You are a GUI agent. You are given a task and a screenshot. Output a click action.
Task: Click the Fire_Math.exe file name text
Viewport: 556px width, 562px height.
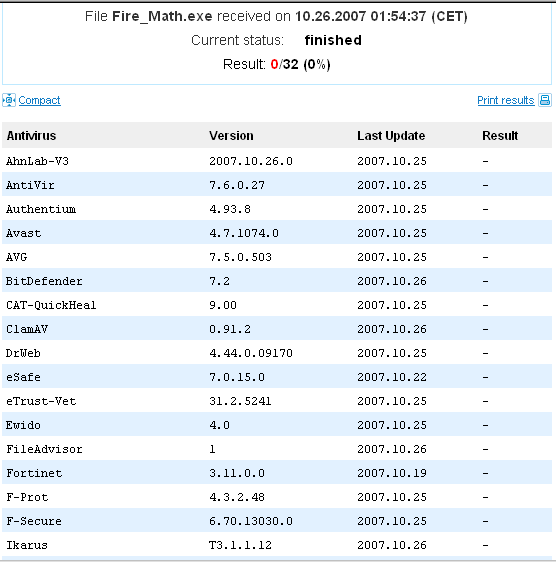(162, 16)
